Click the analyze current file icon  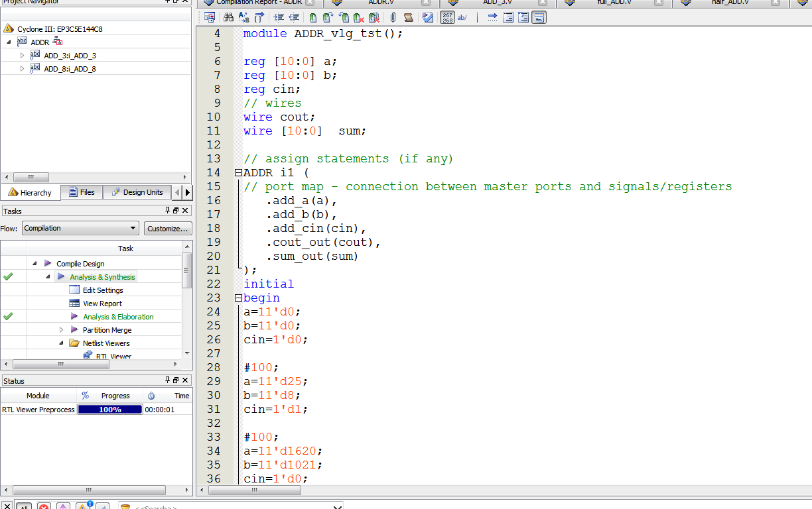428,17
